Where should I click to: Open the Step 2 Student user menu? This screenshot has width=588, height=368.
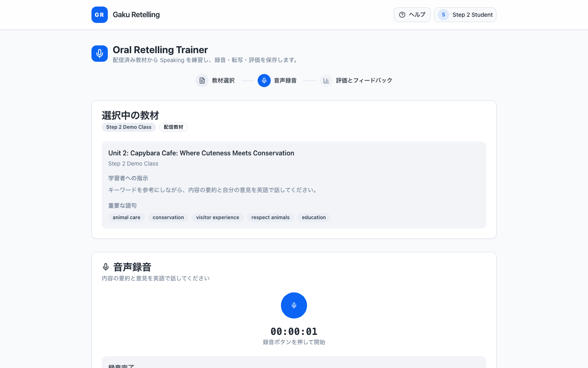(x=465, y=15)
